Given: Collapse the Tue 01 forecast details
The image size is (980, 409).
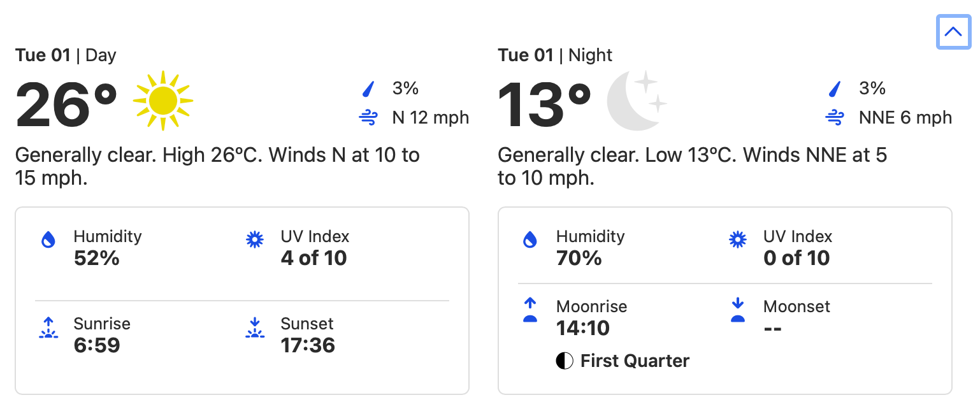Looking at the screenshot, I should click(x=953, y=31).
